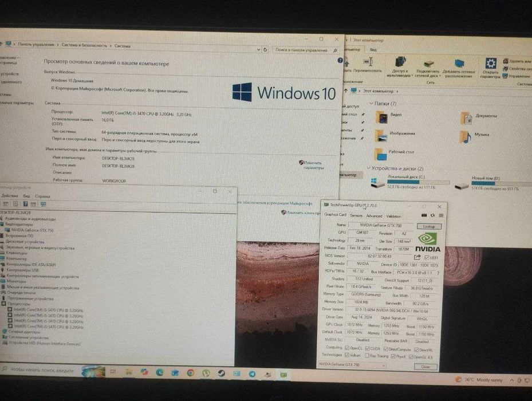The height and width of the screenshot is (401, 532).
Task: Switch to the Validation tab in GPU-Z
Action: coord(393,216)
